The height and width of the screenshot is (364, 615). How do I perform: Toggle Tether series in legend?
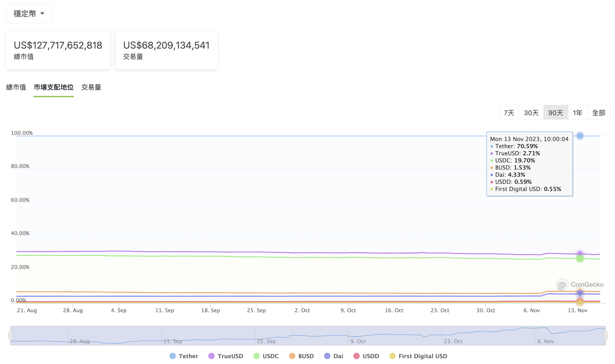coord(184,356)
